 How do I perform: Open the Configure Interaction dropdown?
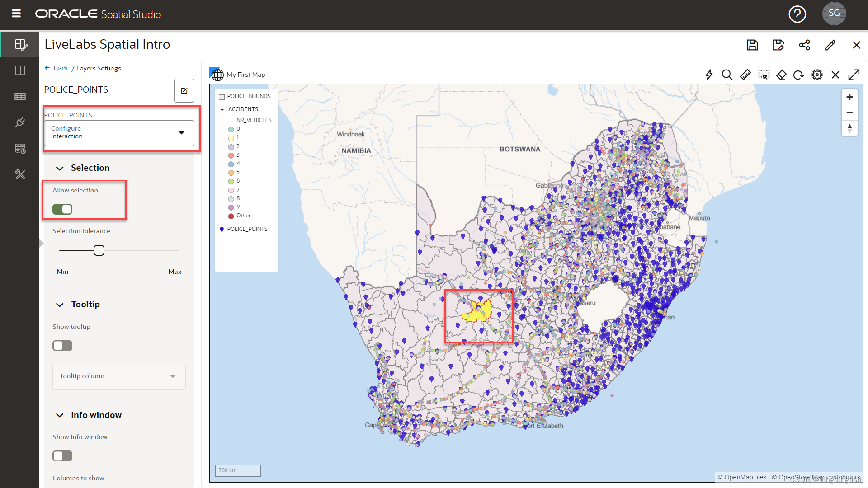click(119, 133)
